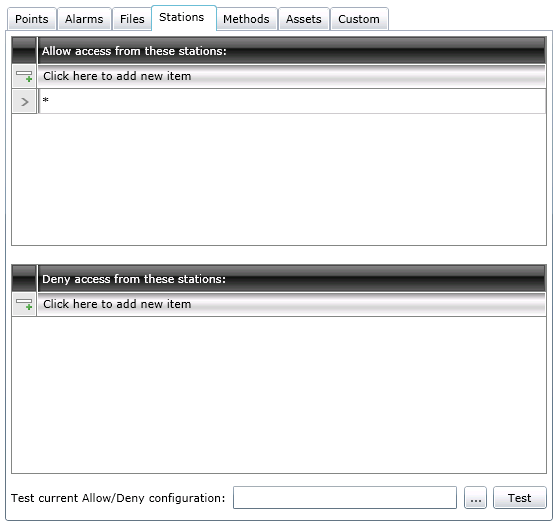
Task: Click the Test button
Action: [520, 498]
